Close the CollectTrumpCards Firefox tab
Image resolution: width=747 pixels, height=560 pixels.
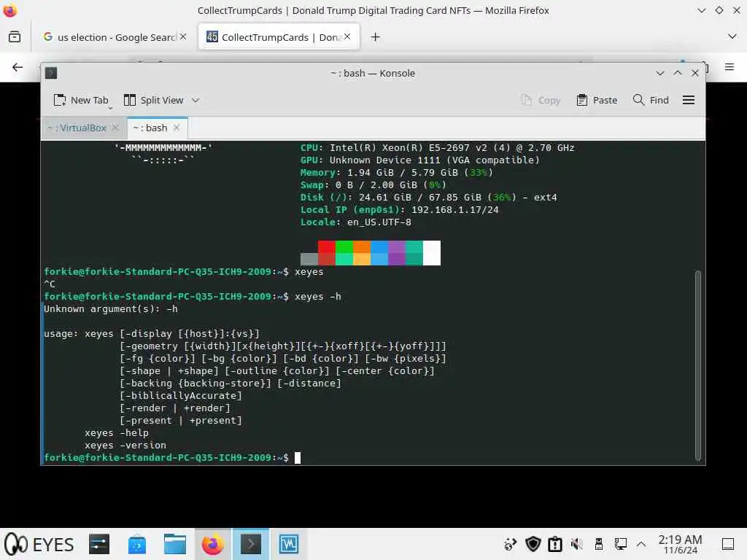(347, 36)
